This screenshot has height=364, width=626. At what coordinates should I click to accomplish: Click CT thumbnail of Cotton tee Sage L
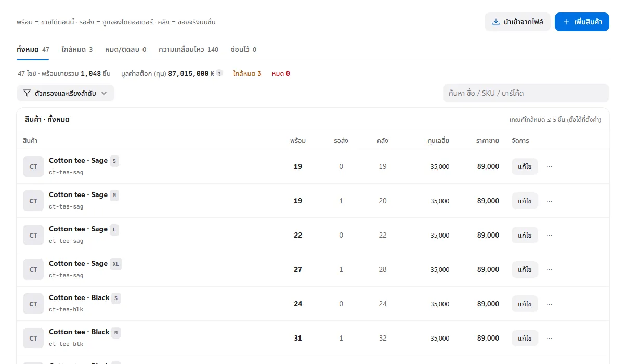[33, 235]
